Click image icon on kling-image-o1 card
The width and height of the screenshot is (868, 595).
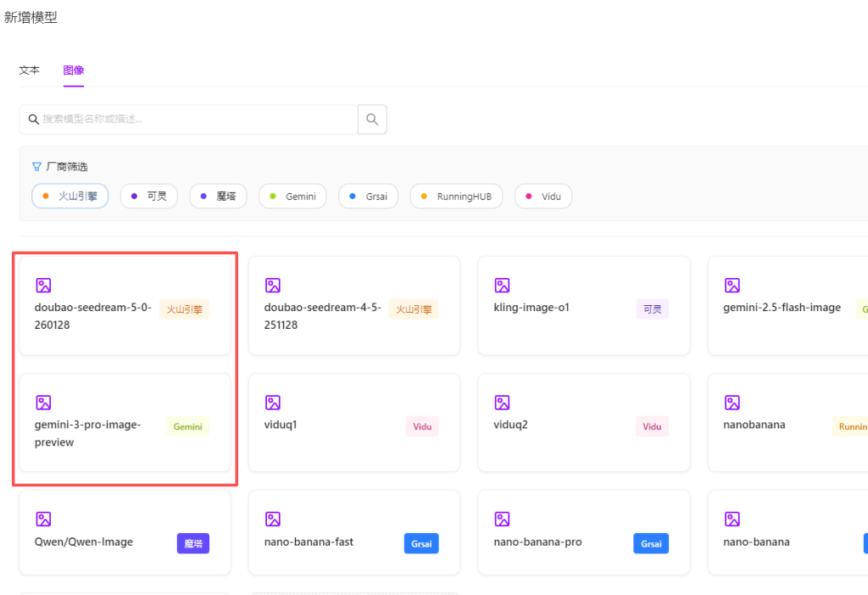(x=502, y=286)
